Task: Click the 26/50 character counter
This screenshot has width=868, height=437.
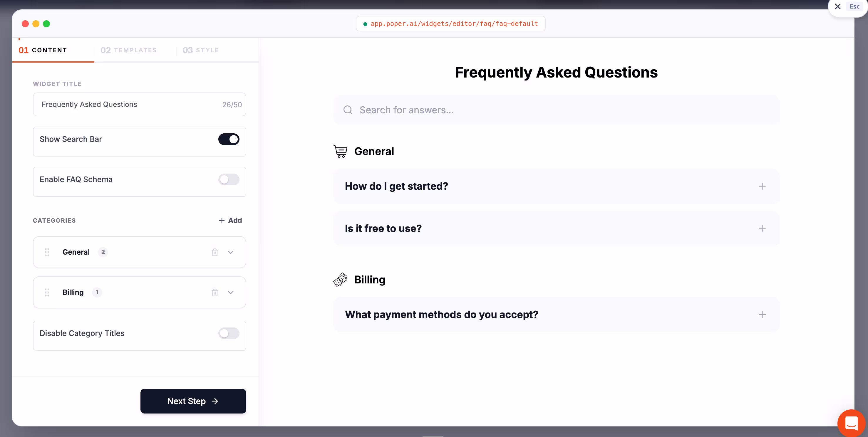Action: pyautogui.click(x=232, y=105)
